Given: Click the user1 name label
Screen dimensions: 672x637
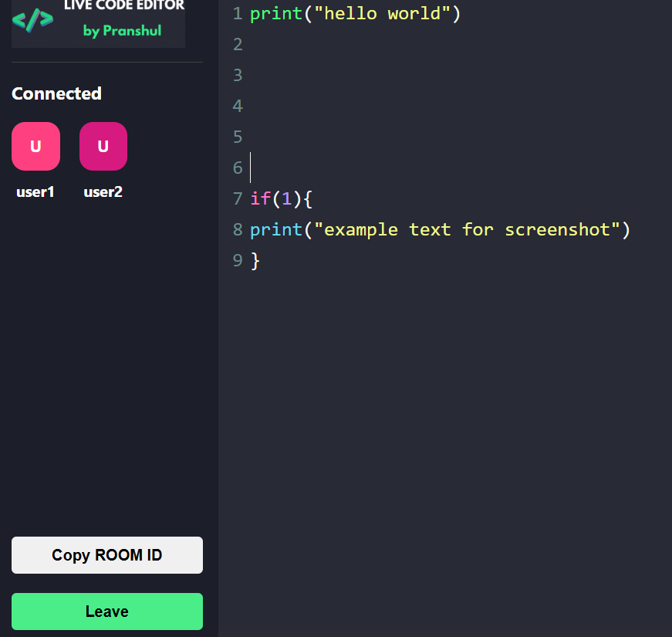Looking at the screenshot, I should click(35, 192).
